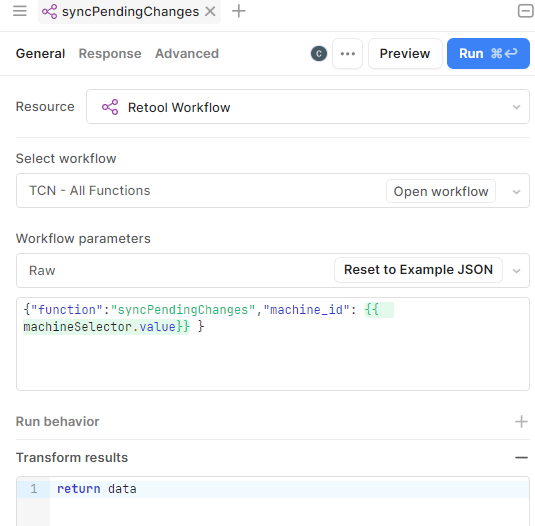Click the circular C avatar badge
This screenshot has width=535, height=526.
click(319, 54)
